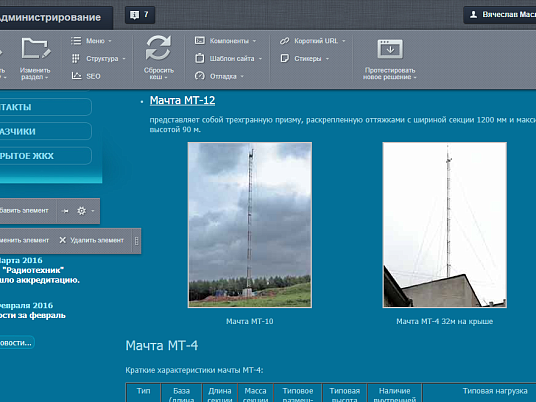Click the Стикеры note icon
This screenshot has height=402, width=536.
tap(285, 58)
